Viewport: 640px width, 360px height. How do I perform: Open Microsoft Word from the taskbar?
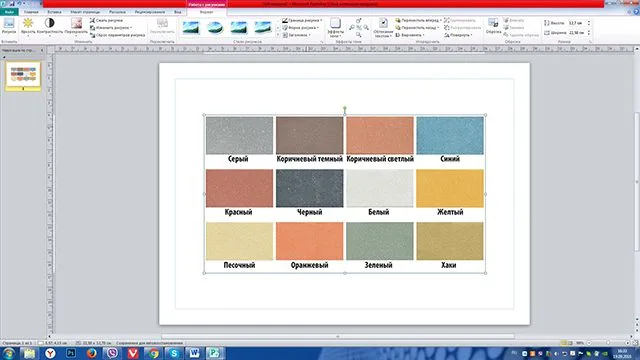pos(194,353)
